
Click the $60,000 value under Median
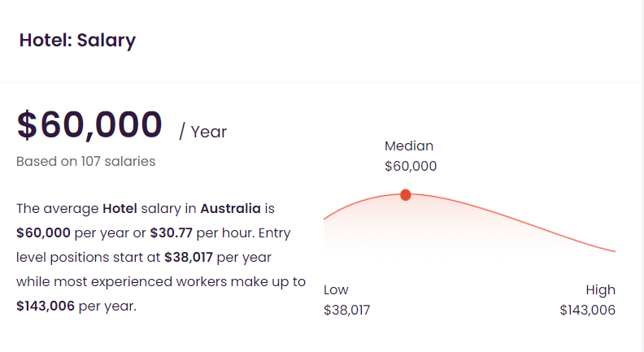(x=411, y=167)
